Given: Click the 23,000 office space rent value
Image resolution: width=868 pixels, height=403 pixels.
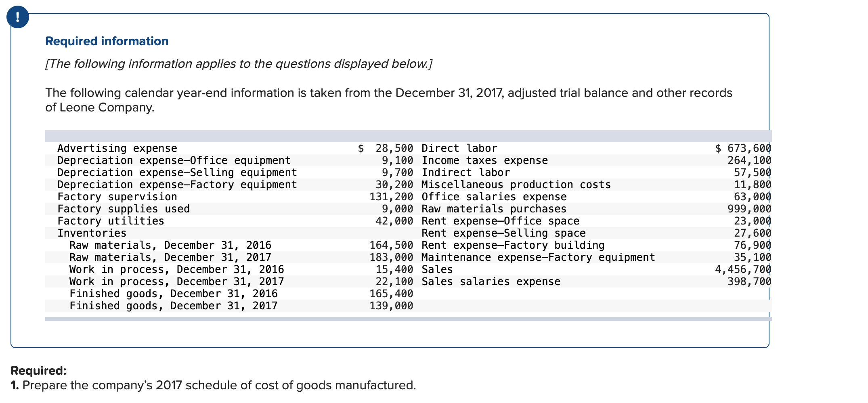Looking at the screenshot, I should [x=753, y=221].
